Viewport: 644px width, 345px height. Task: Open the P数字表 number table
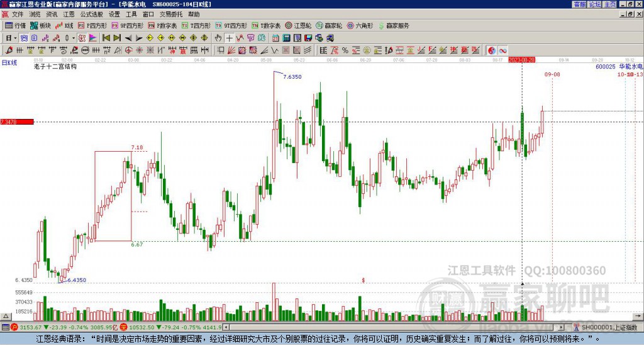click(x=162, y=25)
